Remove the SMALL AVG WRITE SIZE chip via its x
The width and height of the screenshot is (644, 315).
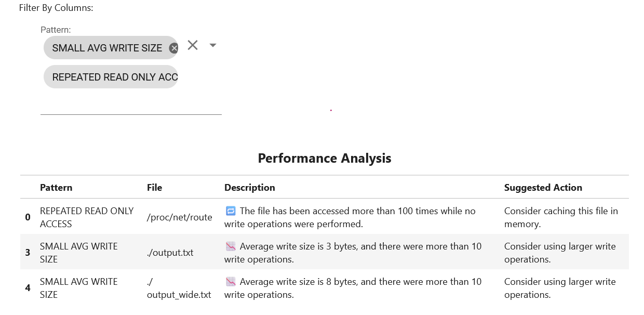pos(174,48)
